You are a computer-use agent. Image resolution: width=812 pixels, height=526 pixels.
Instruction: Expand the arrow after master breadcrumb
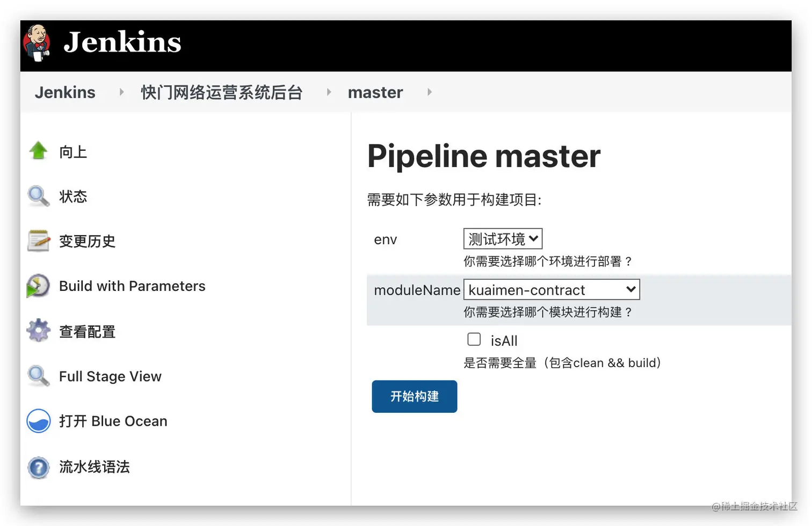tap(429, 92)
